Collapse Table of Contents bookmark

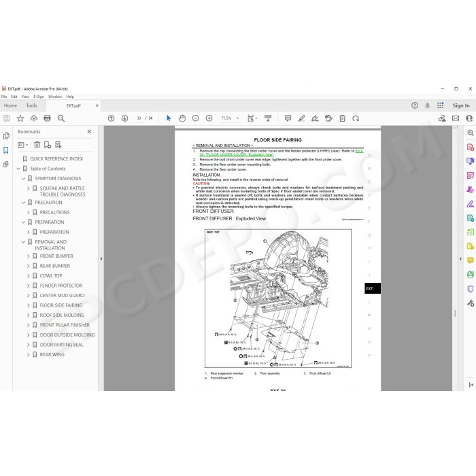pos(18,169)
